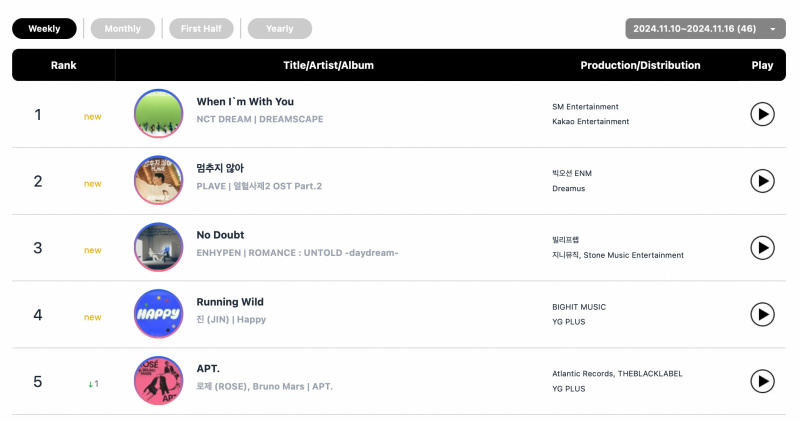Play the PLAVE song ranked second
This screenshot has height=421, width=800.
(762, 181)
